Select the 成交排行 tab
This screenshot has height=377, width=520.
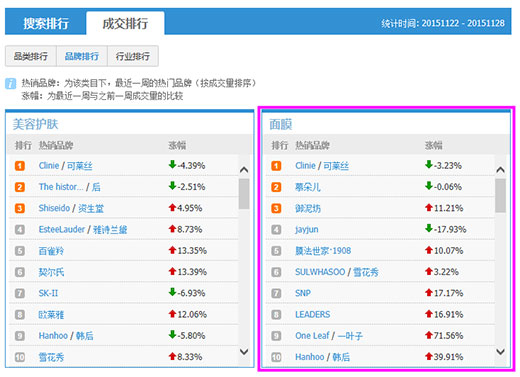(x=125, y=23)
